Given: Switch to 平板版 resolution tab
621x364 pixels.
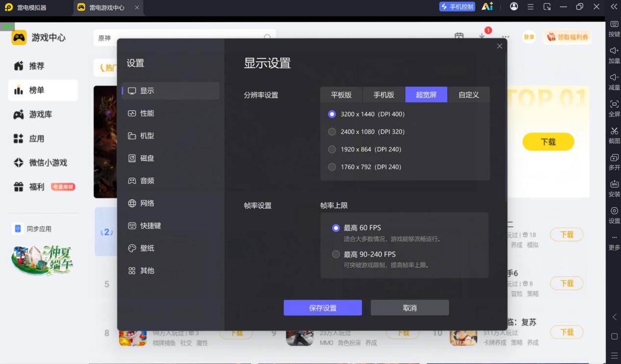Looking at the screenshot, I should [x=341, y=95].
